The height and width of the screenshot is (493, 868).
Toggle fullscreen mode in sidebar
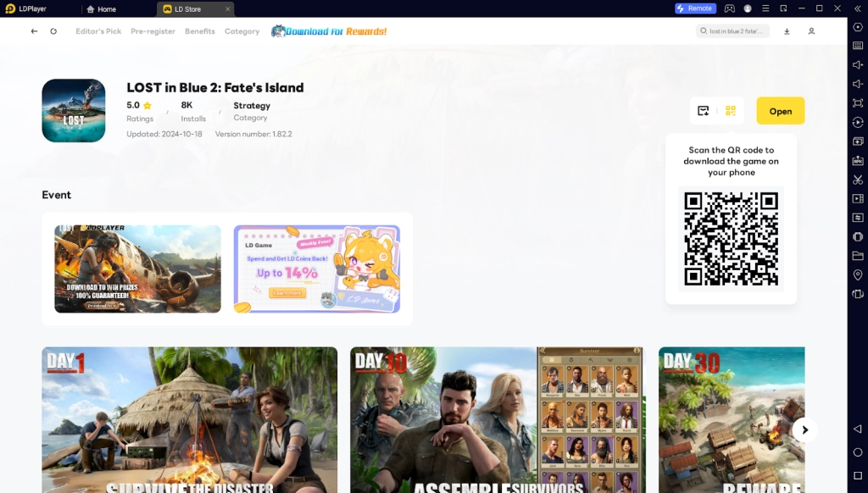click(x=858, y=102)
